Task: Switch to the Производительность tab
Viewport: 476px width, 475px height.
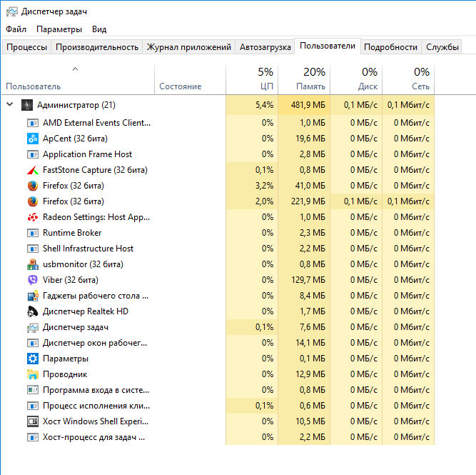Action: click(97, 47)
